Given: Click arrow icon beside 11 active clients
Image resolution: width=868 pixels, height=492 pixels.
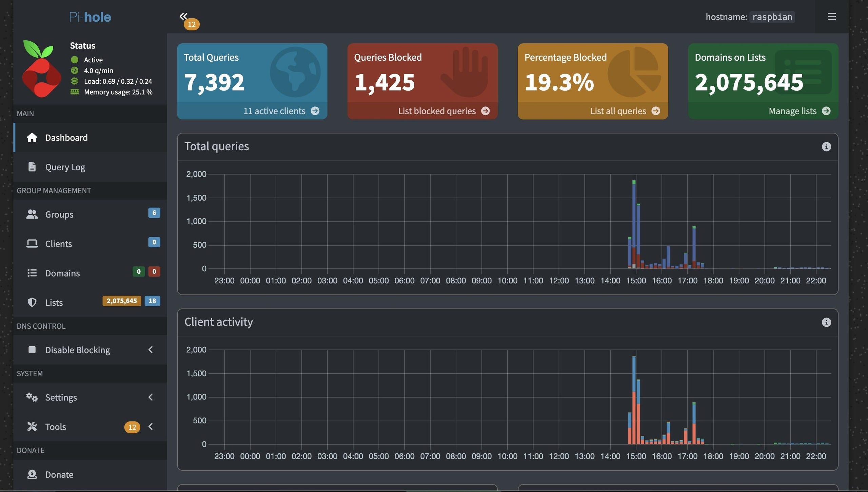Looking at the screenshot, I should (x=315, y=111).
